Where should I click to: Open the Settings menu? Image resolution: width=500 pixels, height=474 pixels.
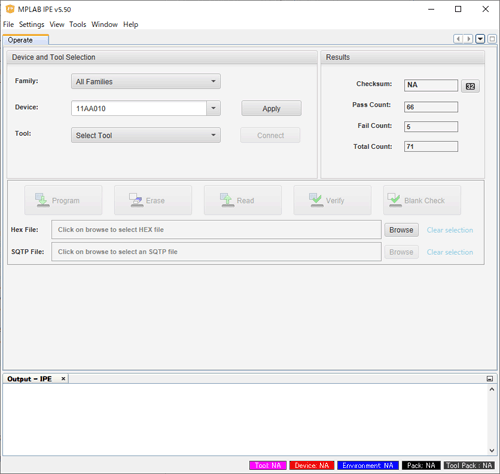click(x=31, y=24)
